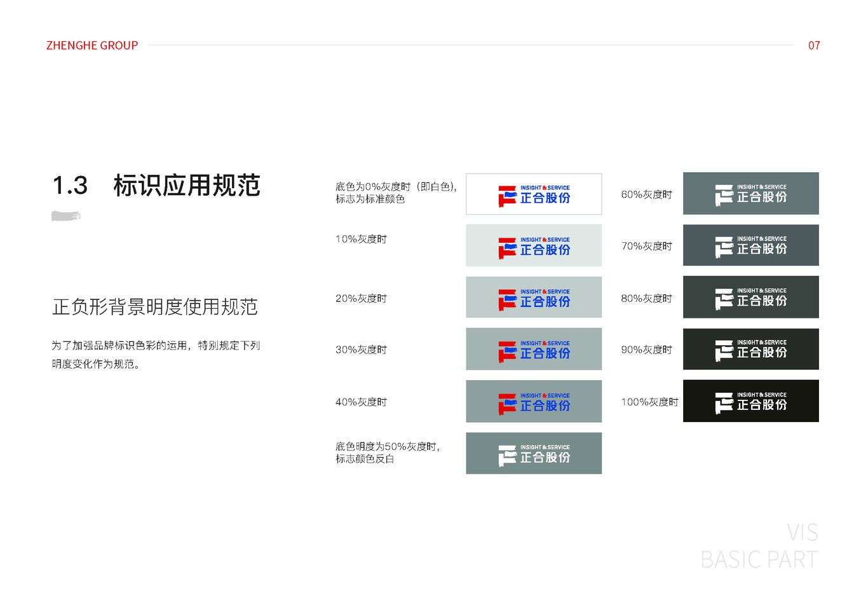Select the logo swatch for 100%灰度时
868x614 pixels.
pyautogui.click(x=751, y=401)
